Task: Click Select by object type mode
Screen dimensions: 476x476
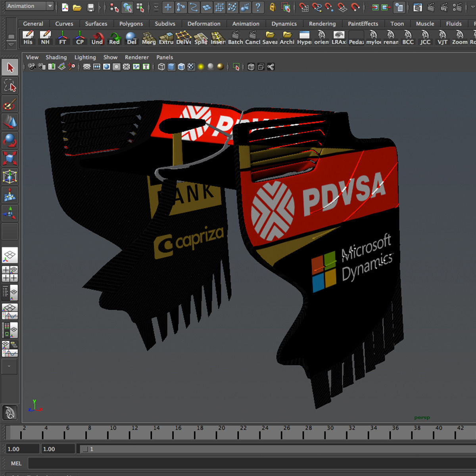Action: tap(127, 7)
